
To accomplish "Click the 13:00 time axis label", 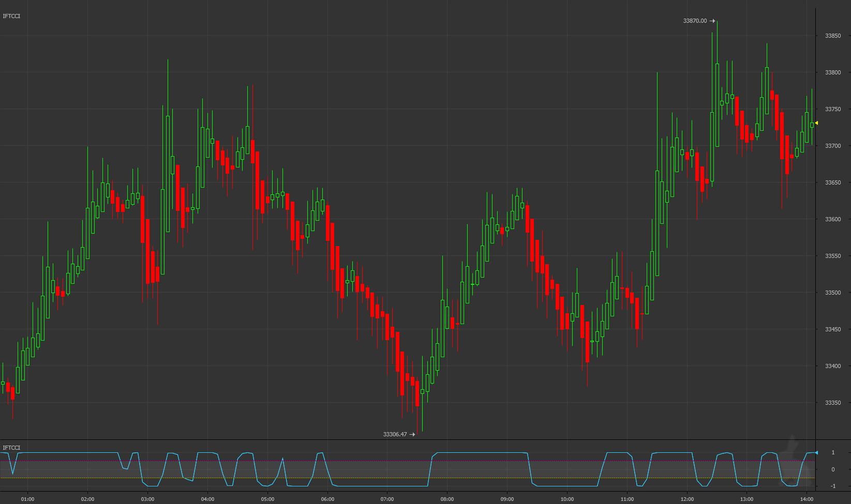I will [747, 499].
